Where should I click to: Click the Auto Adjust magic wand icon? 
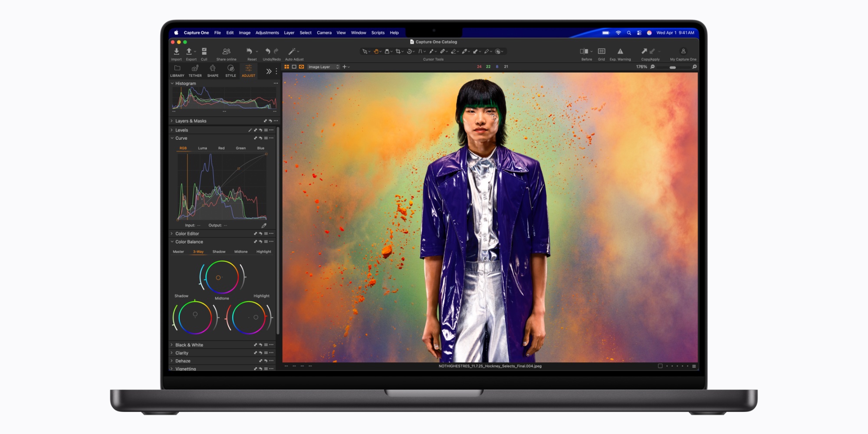point(293,51)
